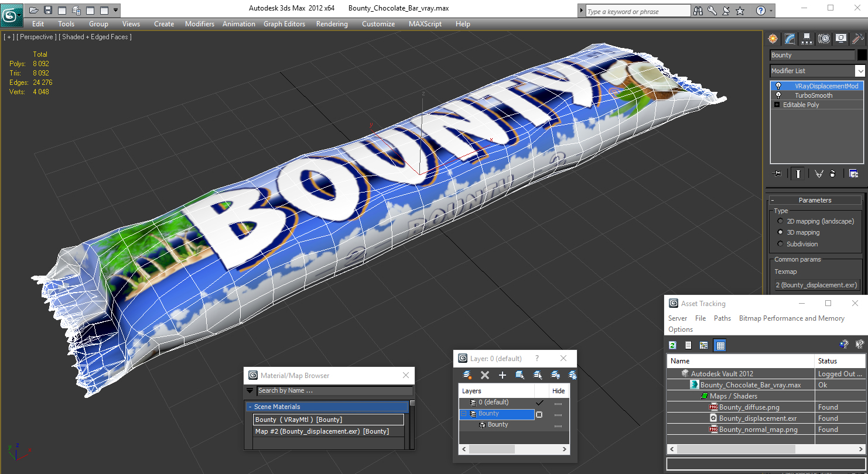Click Status Log list icon in Asset Tracking
The height and width of the screenshot is (474, 868).
click(x=688, y=345)
